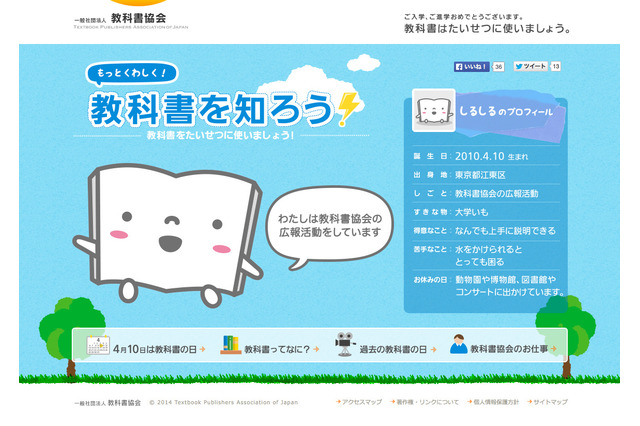Click the person icon in the menu
640x426 pixels.
[458, 344]
